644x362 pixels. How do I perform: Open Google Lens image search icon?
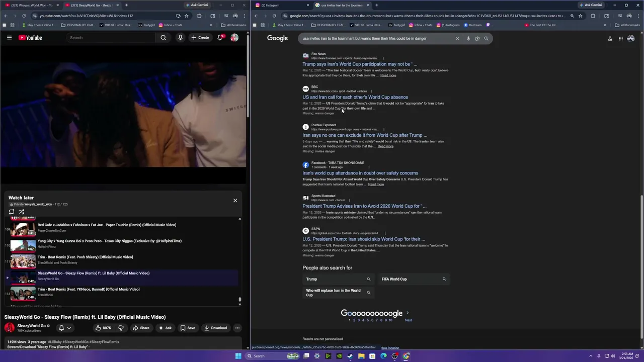click(x=477, y=38)
